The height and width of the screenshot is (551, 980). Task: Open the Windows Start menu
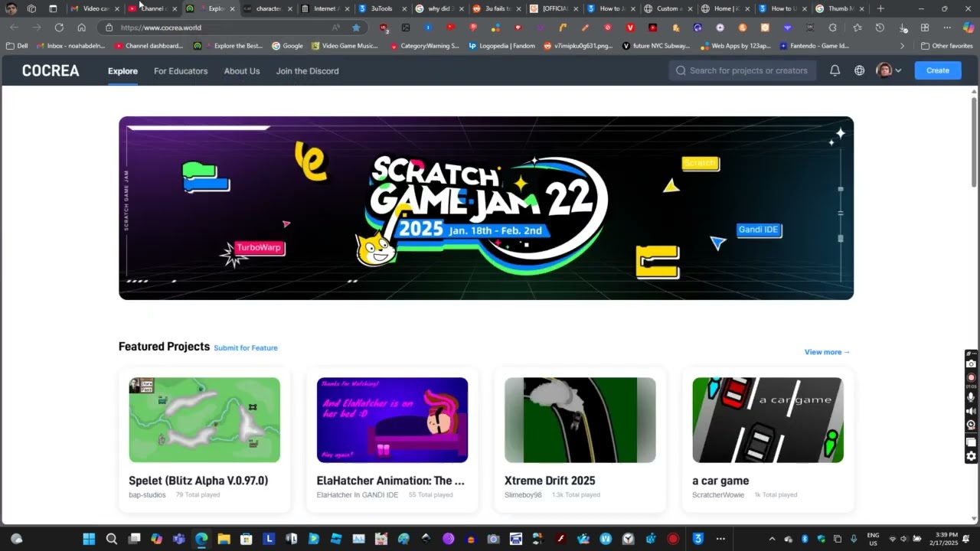(x=89, y=539)
